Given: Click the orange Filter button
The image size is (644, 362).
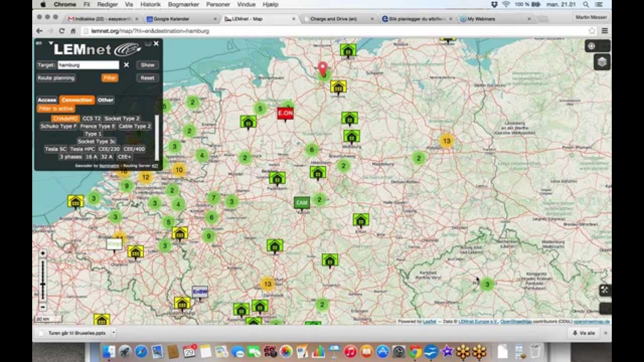Looking at the screenshot, I should point(110,78).
